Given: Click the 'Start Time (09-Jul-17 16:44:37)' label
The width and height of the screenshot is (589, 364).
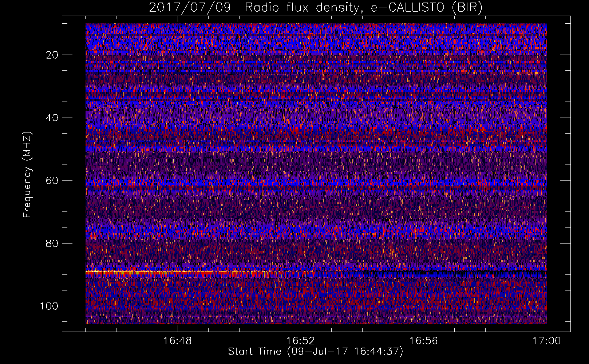Looking at the screenshot, I should click(316, 352).
